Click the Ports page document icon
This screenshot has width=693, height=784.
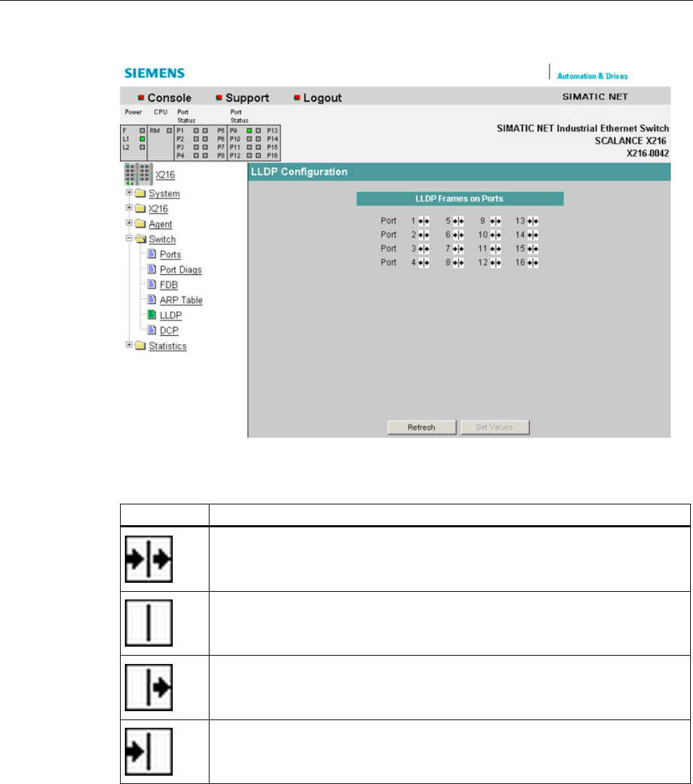click(151, 253)
